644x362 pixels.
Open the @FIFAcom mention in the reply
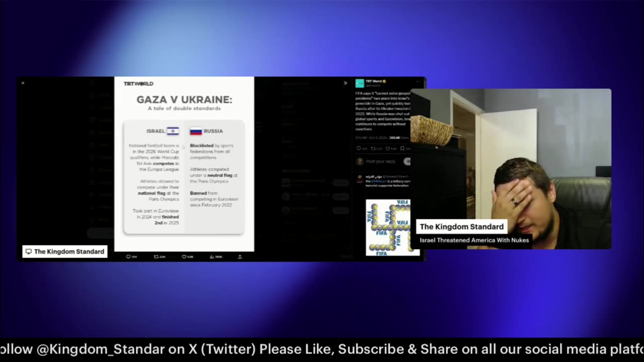(378, 181)
